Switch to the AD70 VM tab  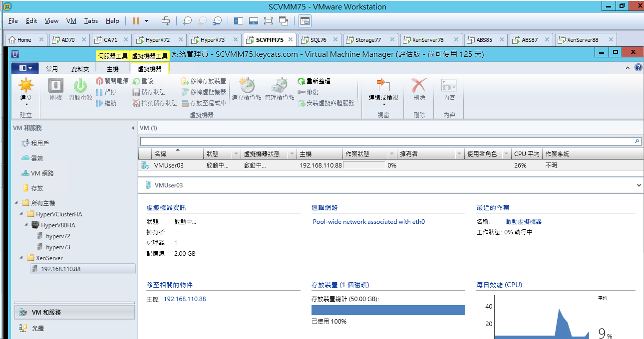click(x=68, y=40)
